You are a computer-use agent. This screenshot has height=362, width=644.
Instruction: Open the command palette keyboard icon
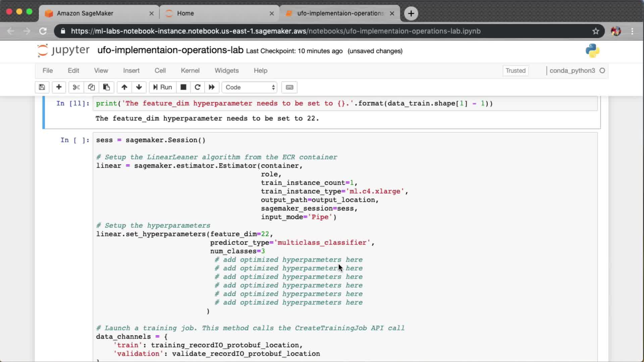point(289,87)
